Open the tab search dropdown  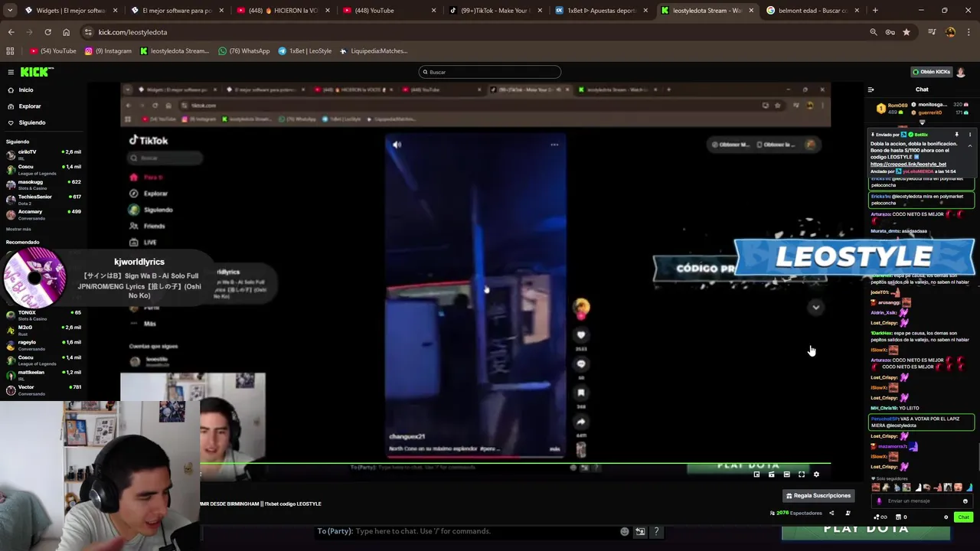click(10, 11)
